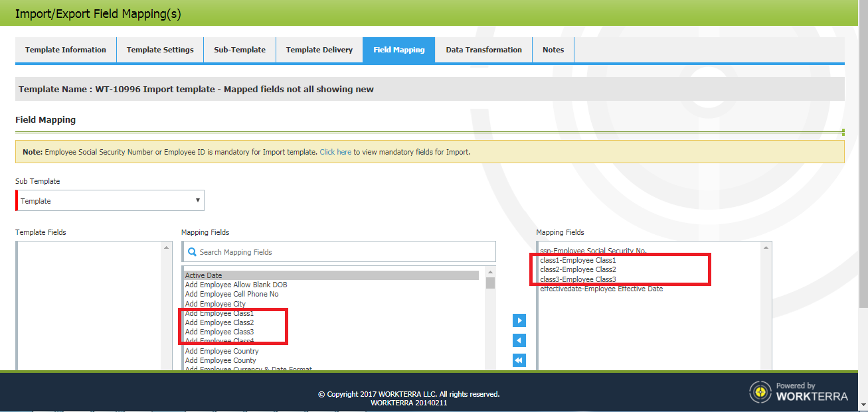
Task: Open the Sub Template dropdown
Action: click(110, 200)
